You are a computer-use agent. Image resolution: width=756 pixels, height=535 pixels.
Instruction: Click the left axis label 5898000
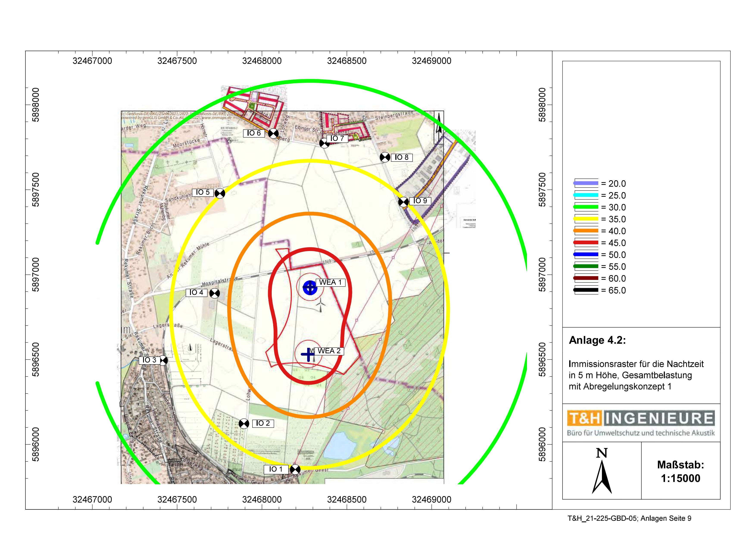click(x=36, y=105)
